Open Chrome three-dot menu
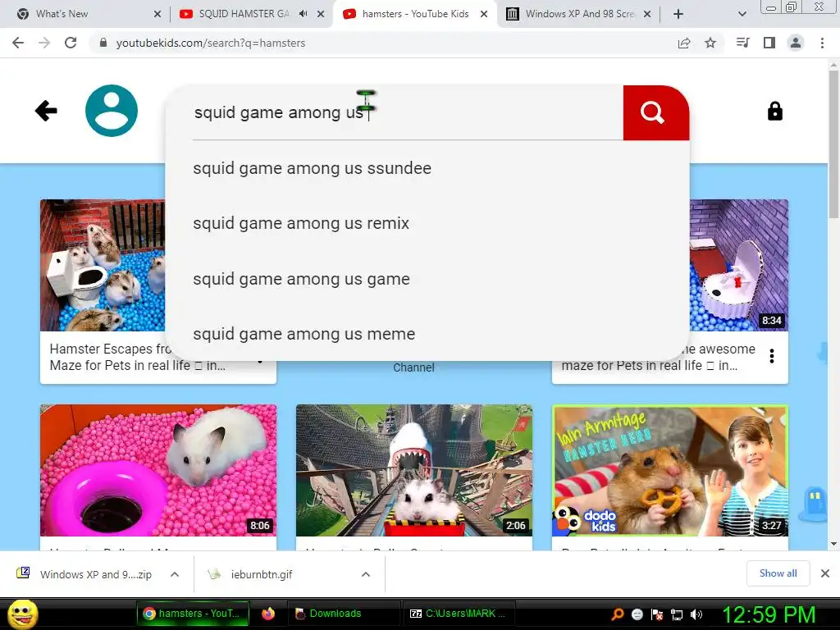This screenshot has width=840, height=630. pyautogui.click(x=822, y=43)
